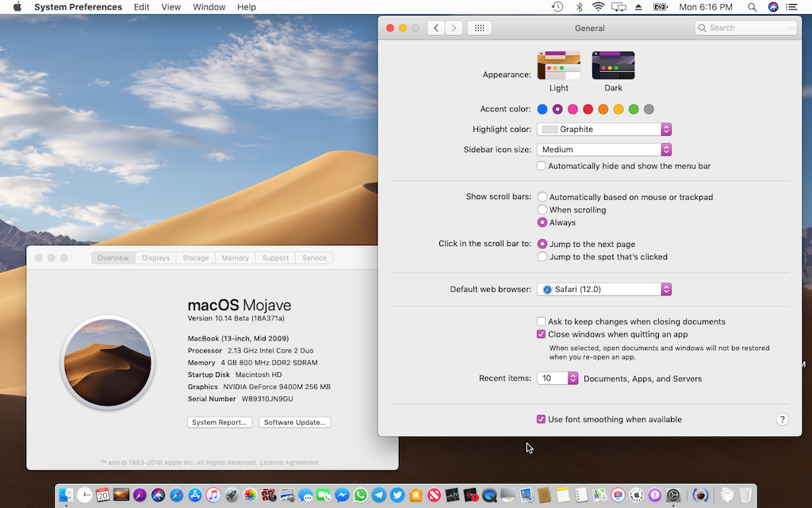Select show scroll bars When scrolling

[x=542, y=210]
